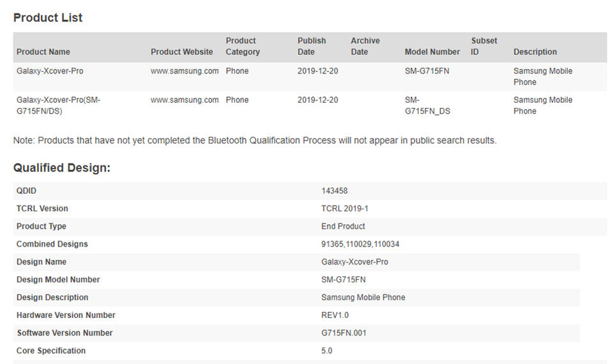Click the TCRL 2019-1 version value
Image resolution: width=613 pixels, height=364 pixels.
click(344, 208)
